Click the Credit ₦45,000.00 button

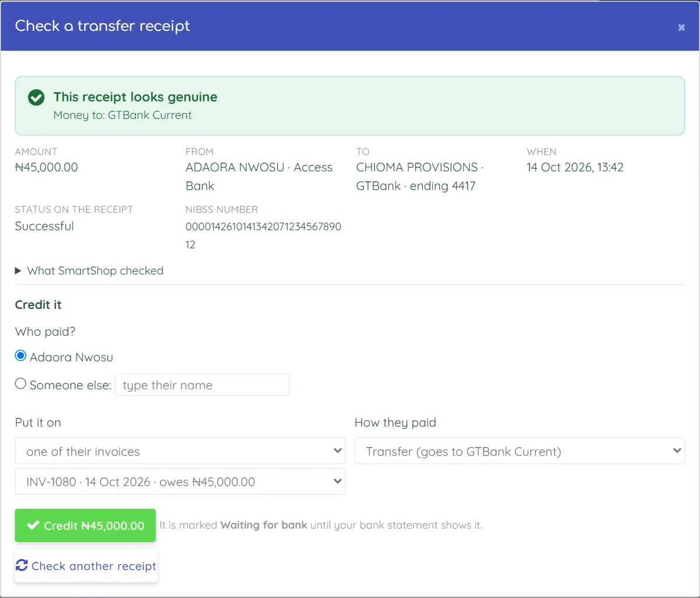pyautogui.click(x=85, y=525)
